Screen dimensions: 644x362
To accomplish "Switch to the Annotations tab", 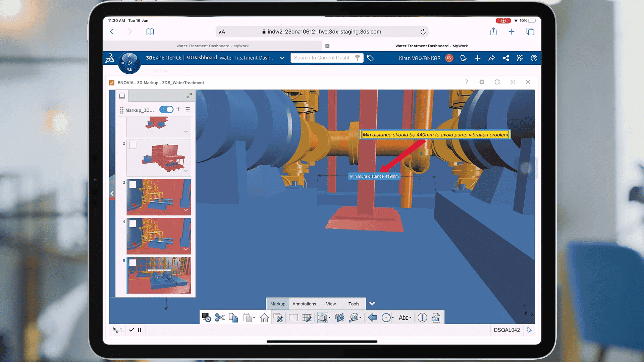I will pos(304,304).
